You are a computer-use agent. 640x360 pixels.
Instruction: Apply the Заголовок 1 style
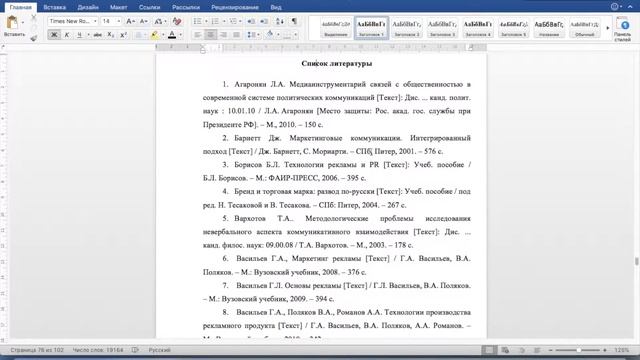(x=371, y=28)
